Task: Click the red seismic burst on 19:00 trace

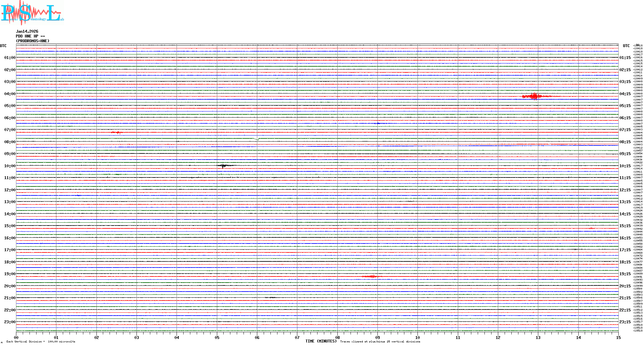Action: pos(372,276)
